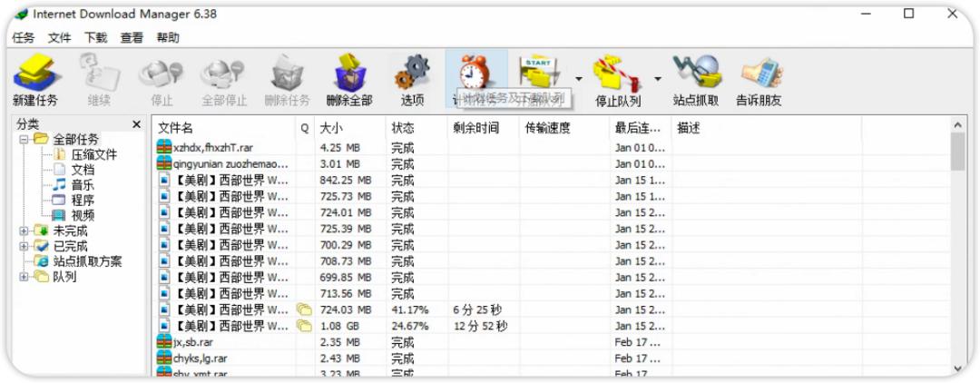Click remaining time 12 分 52 秒

coord(480,326)
